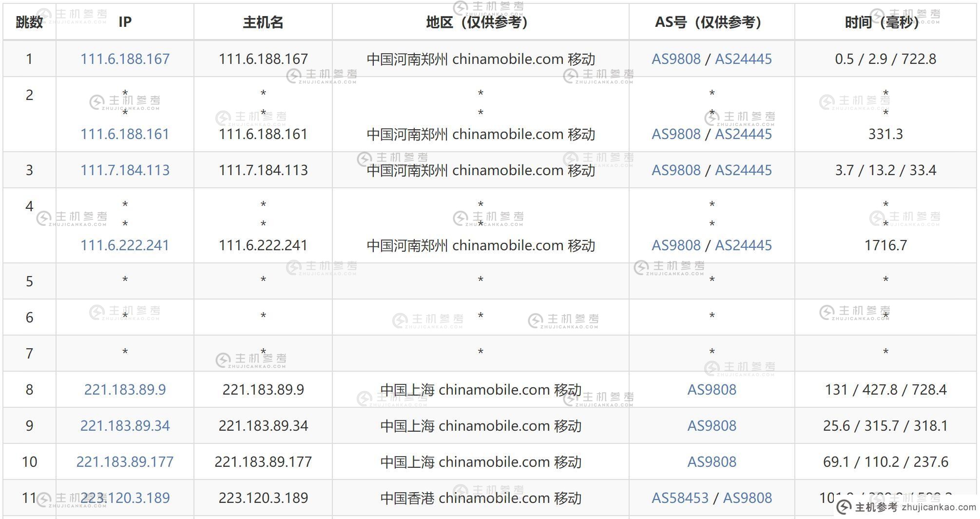
Task: Click AS24445 in the 111.6.188.161 row
Action: click(743, 134)
